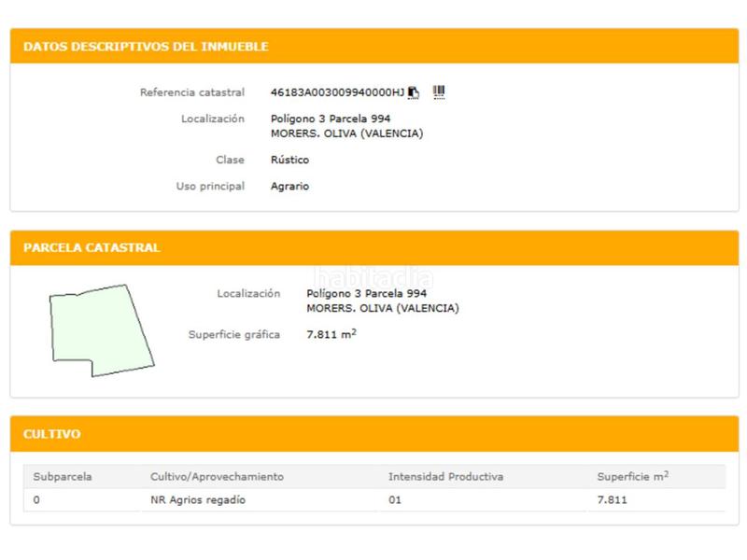747x560 pixels.
Task: Select the 'Datos descriptivos del inmueble' header
Action: point(146,47)
